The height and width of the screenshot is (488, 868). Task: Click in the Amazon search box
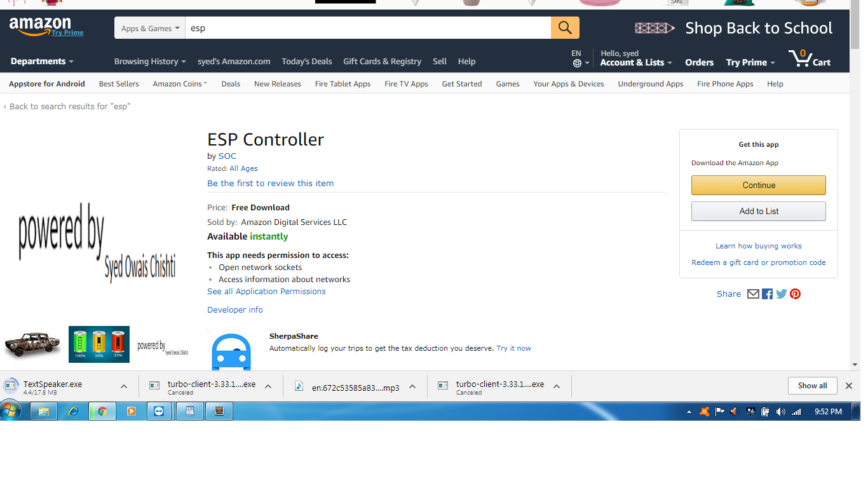coord(368,28)
